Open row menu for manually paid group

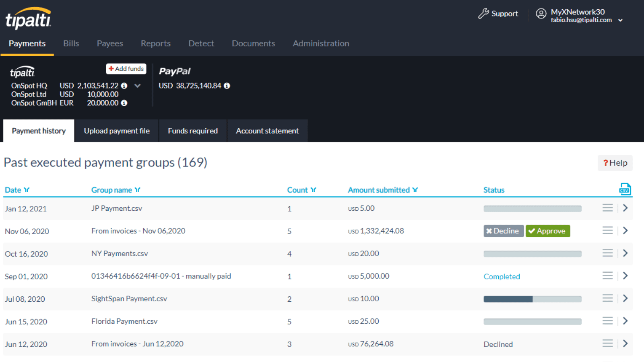(x=607, y=276)
